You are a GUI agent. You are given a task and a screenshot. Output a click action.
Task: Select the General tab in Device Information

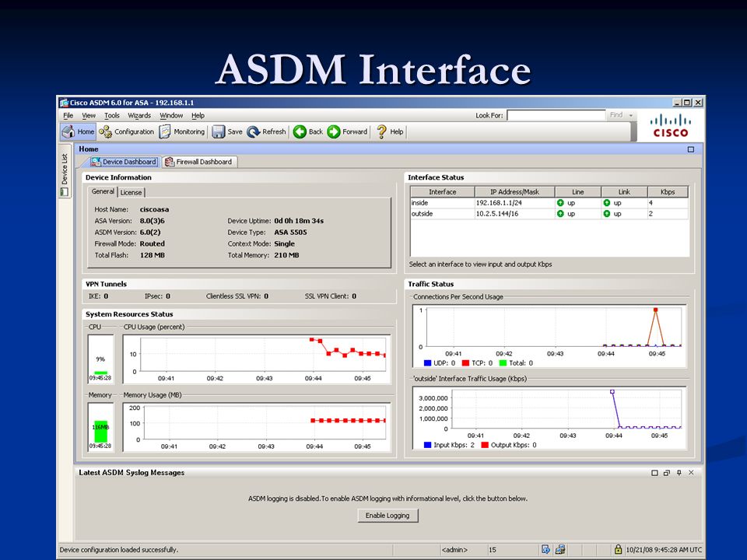pos(103,191)
